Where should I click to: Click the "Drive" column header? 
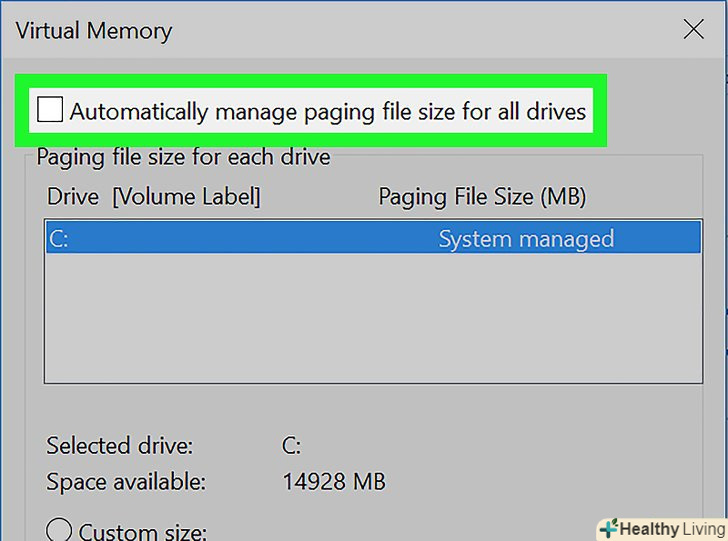point(73,197)
